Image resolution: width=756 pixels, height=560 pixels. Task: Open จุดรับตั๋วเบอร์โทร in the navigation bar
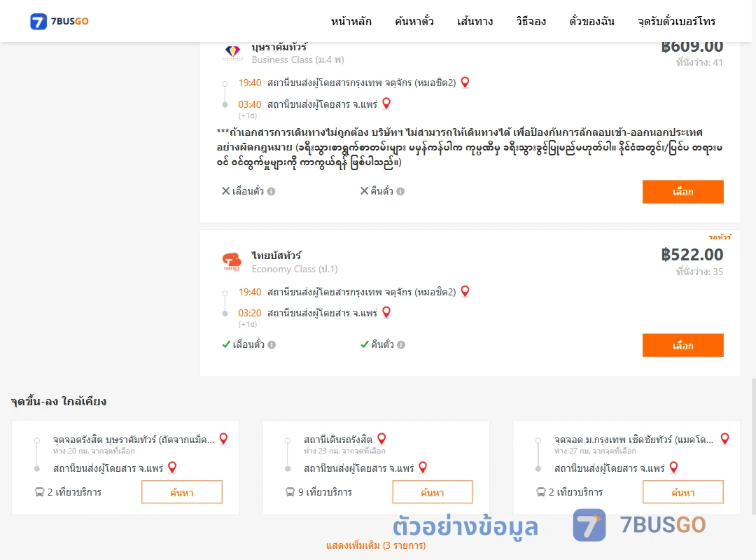[676, 21]
